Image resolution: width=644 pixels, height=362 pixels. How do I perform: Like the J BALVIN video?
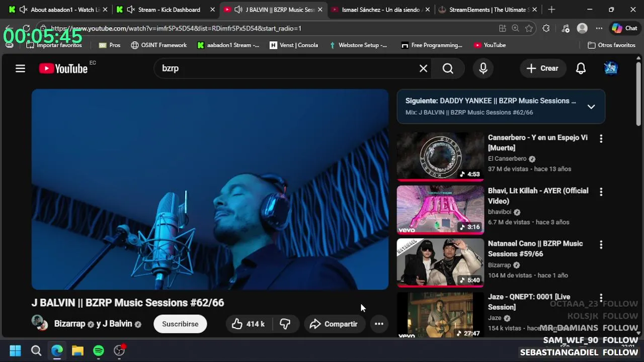click(248, 324)
